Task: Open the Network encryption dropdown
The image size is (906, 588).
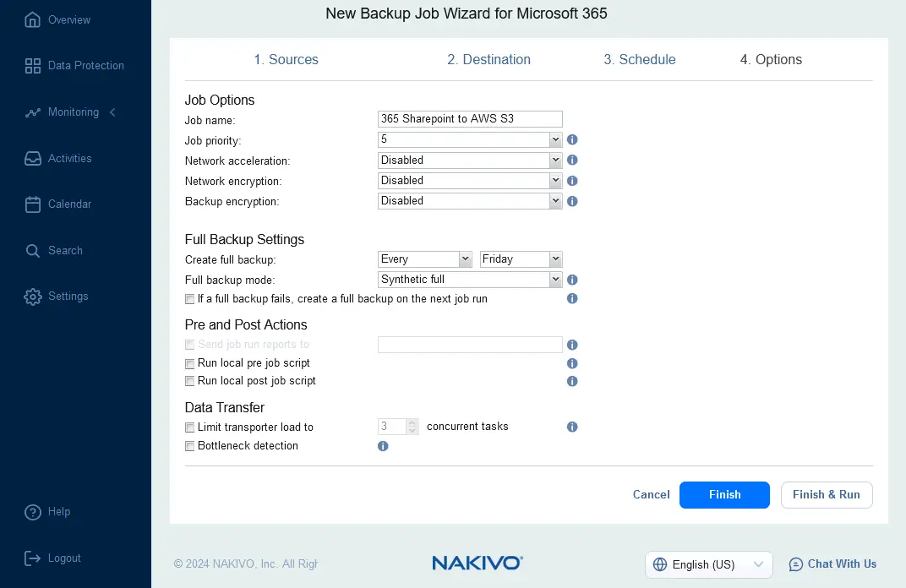Action: [x=470, y=181]
